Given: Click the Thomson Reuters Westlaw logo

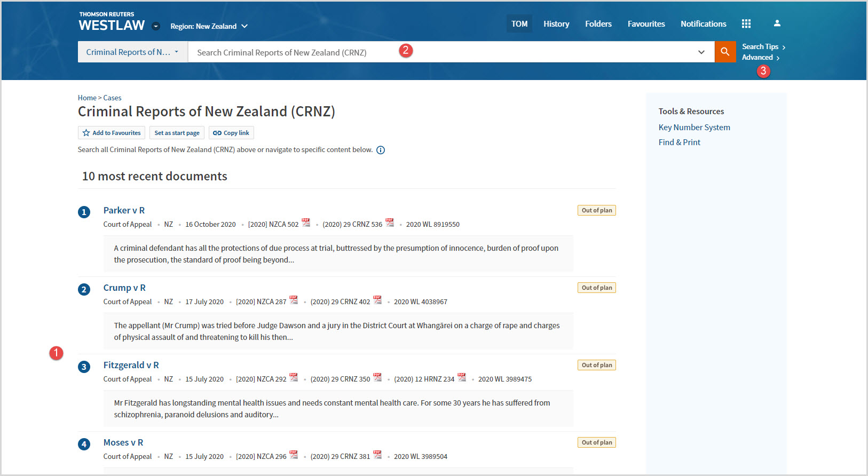Looking at the screenshot, I should (x=112, y=21).
